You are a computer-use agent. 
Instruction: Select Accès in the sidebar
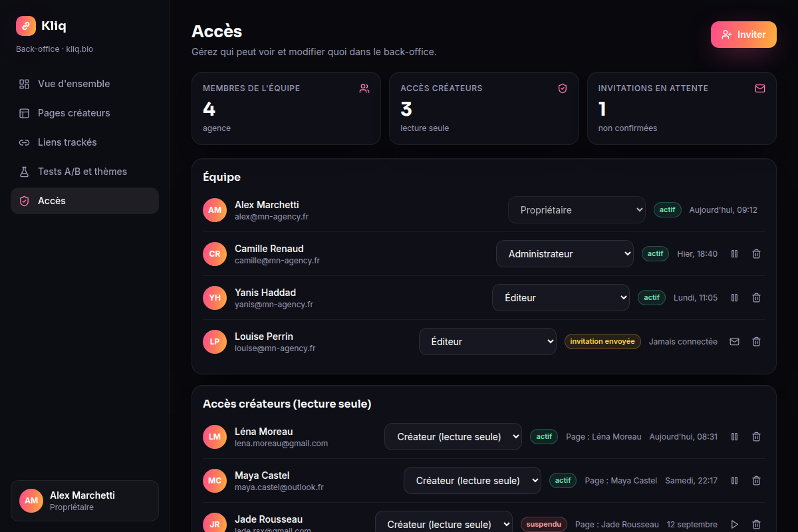[x=84, y=201]
